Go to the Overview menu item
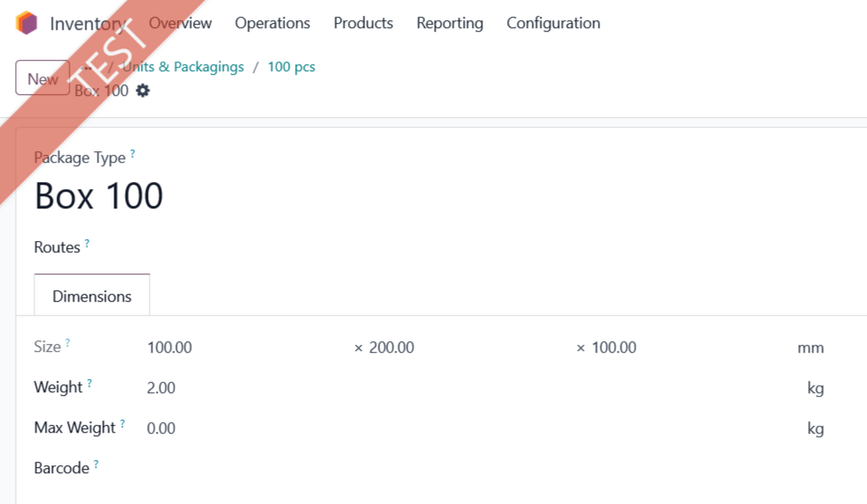Image resolution: width=867 pixels, height=504 pixels. tap(180, 23)
